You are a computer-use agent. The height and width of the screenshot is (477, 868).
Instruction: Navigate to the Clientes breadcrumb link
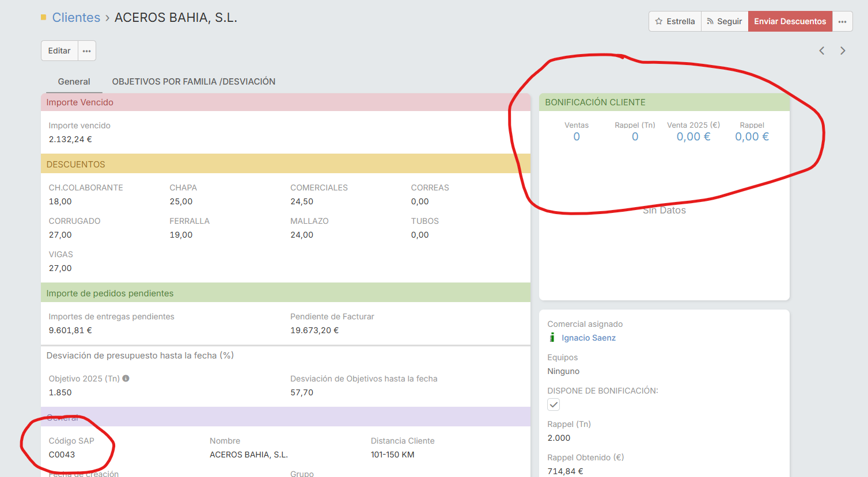76,18
